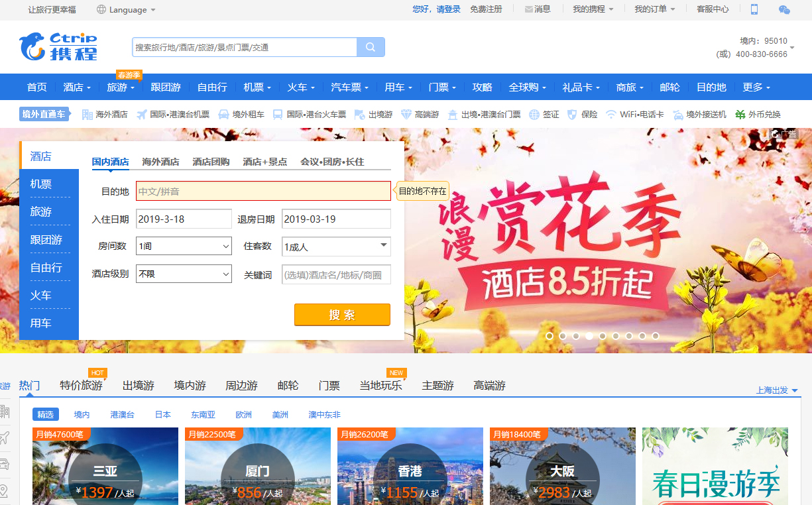The image size is (812, 505).
Task: Select the last banner carousel dot
Action: (x=656, y=336)
